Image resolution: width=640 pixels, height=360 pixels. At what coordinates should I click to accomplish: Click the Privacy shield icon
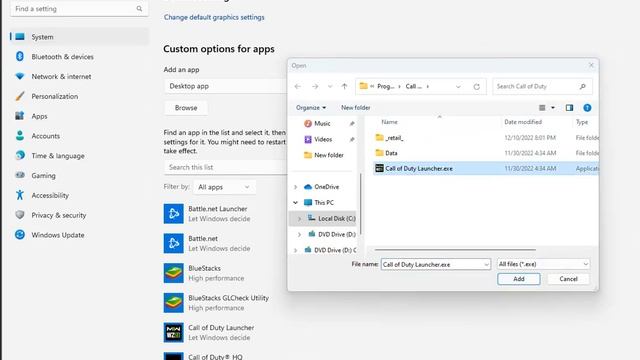coord(20,215)
